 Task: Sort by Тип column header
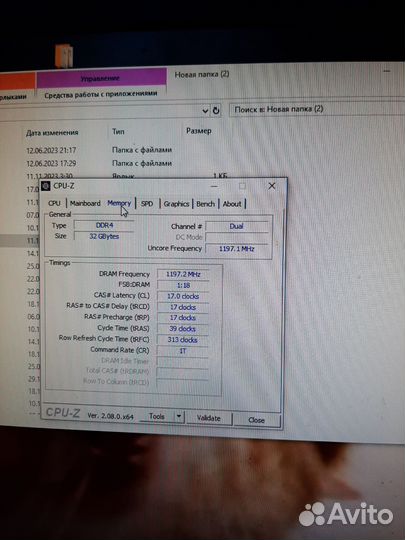coord(118,132)
